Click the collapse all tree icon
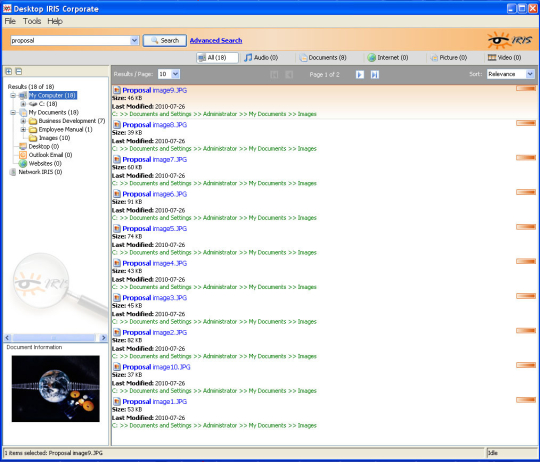540x462 pixels. [19, 72]
